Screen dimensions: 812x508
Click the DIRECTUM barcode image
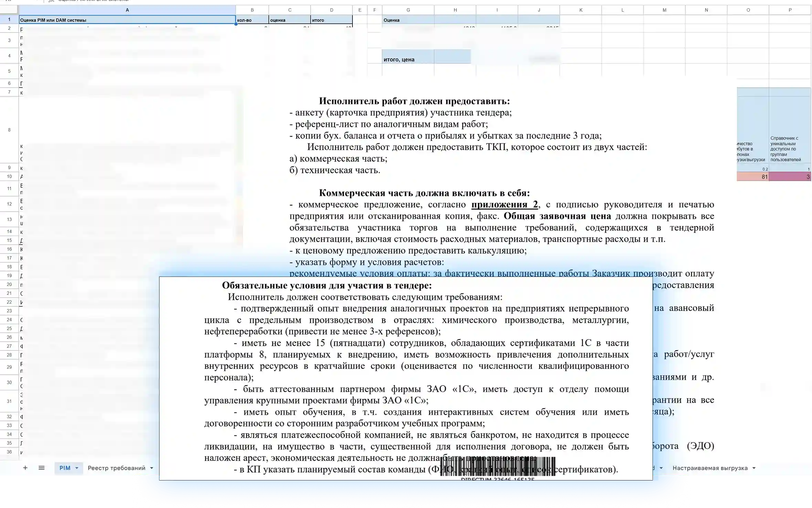pyautogui.click(x=498, y=467)
